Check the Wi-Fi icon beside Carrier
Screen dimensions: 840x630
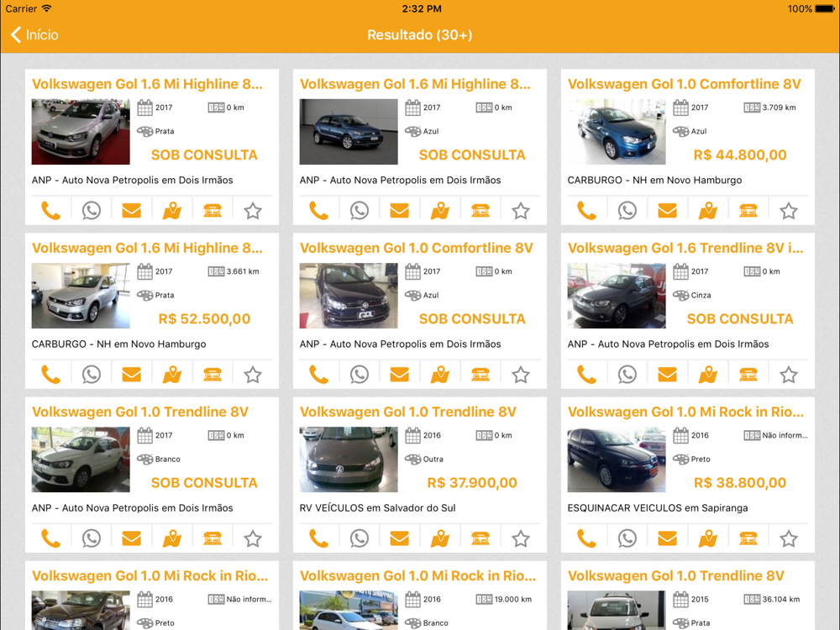click(x=46, y=8)
